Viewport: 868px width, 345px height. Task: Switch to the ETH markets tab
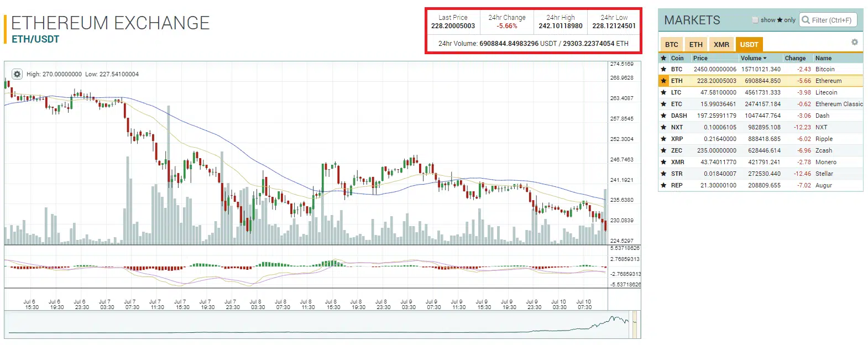[x=696, y=44]
